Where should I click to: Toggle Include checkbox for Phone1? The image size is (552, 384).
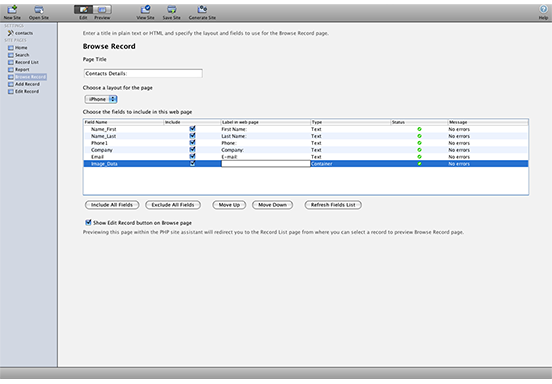tap(192, 143)
